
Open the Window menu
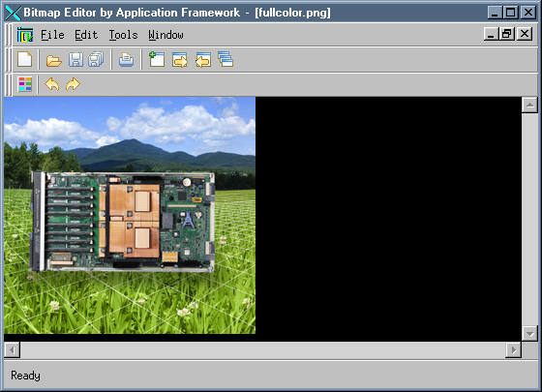(x=166, y=35)
